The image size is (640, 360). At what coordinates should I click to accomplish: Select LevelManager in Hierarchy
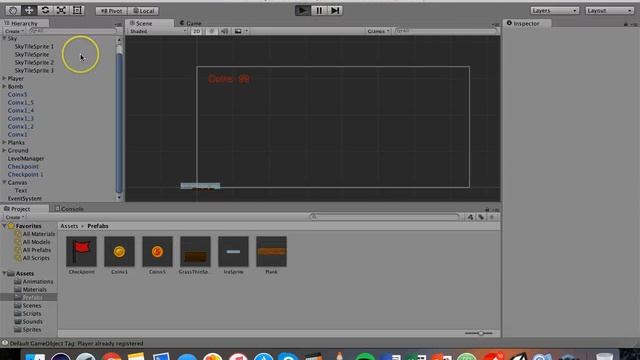[x=26, y=158]
